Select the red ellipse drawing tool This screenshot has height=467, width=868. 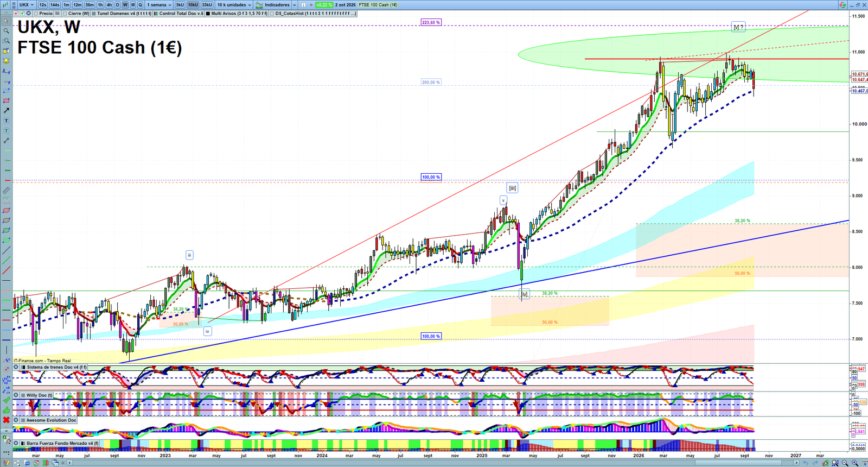coord(7,210)
